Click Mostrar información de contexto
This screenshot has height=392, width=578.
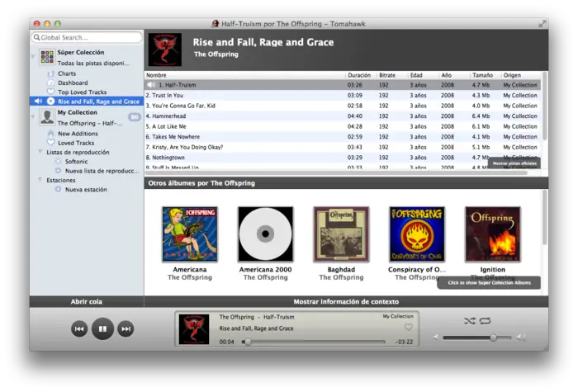tap(346, 301)
